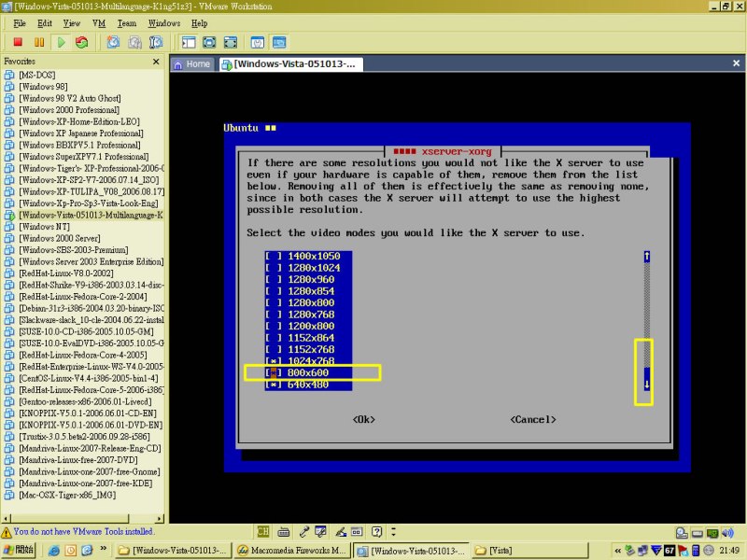Image resolution: width=747 pixels, height=560 pixels.
Task: Toggle the 1280x800 resolution checkbox
Action: pos(274,302)
